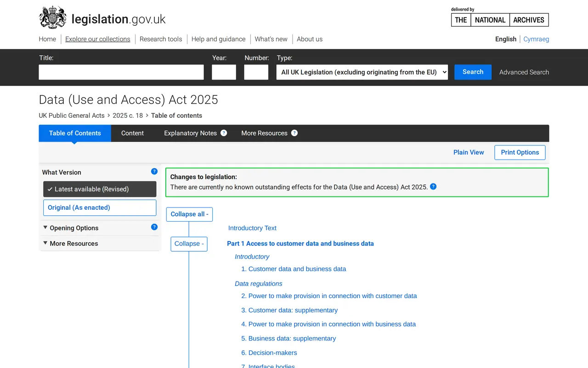The height and width of the screenshot is (368, 588).
Task: Open the Introductory Text link
Action: pos(252,228)
